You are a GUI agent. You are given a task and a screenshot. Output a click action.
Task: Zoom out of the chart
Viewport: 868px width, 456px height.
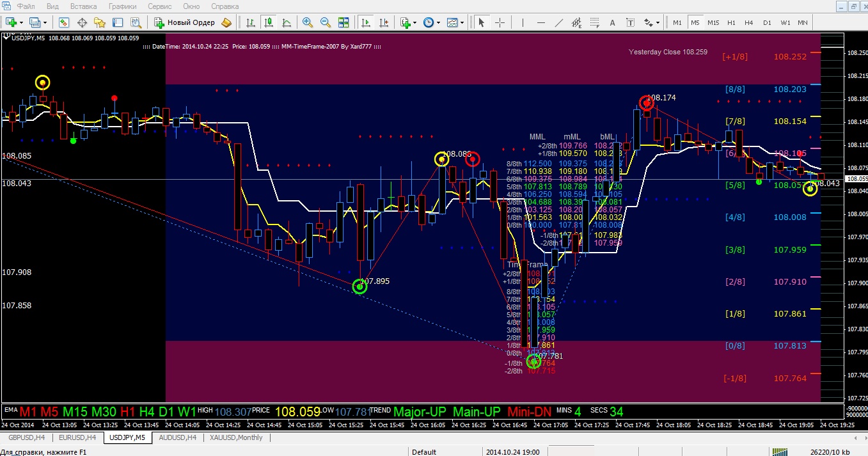coord(326,22)
